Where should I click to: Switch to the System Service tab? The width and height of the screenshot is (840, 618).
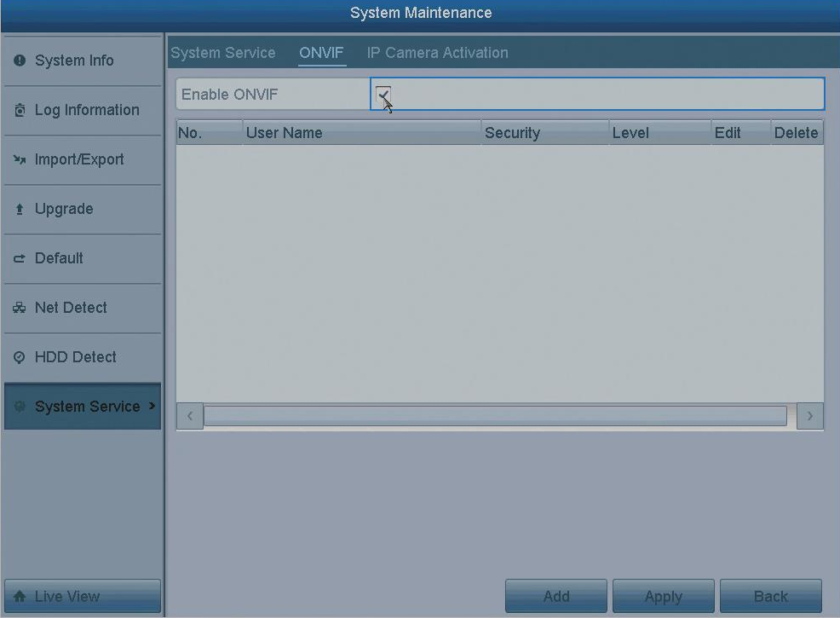tap(222, 53)
